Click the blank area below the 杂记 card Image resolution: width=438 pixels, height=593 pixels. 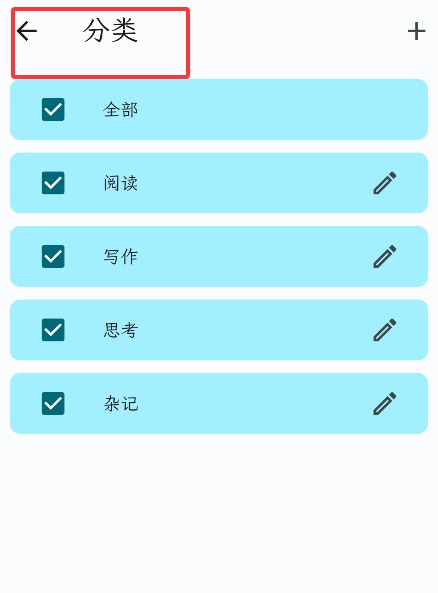(219, 511)
